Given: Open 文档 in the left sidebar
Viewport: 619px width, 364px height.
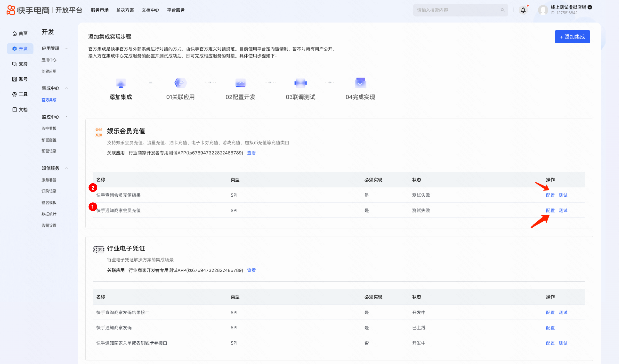Looking at the screenshot, I should tap(20, 110).
